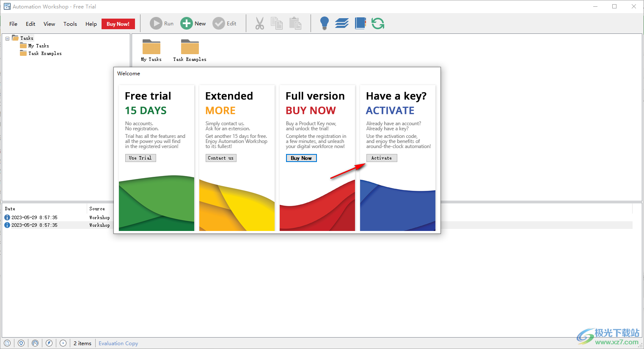Click the green refresh arrows icon

(378, 23)
